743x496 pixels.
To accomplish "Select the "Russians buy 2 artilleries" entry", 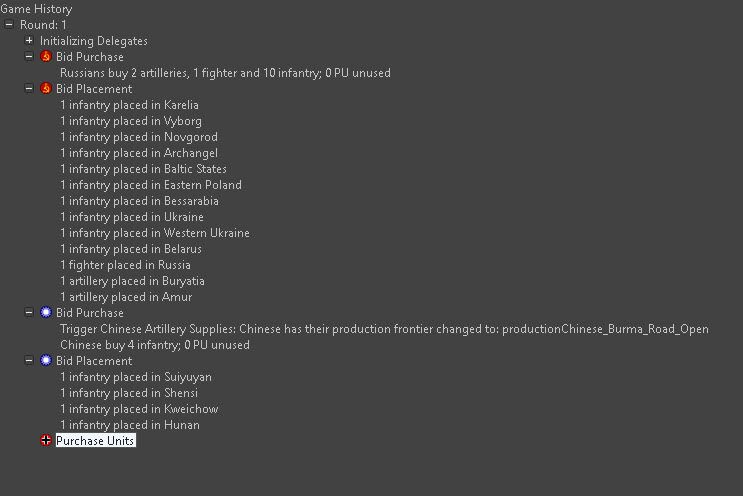I will pos(225,73).
